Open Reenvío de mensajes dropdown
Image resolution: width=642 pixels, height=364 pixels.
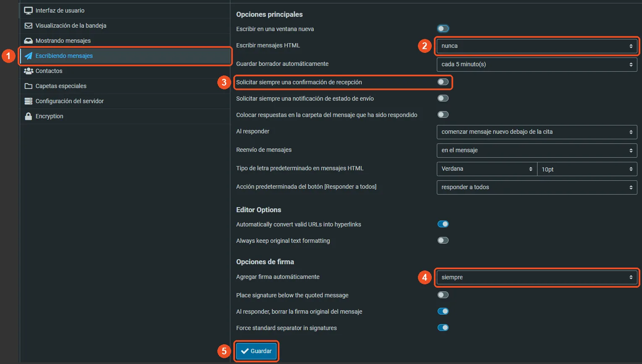click(537, 151)
